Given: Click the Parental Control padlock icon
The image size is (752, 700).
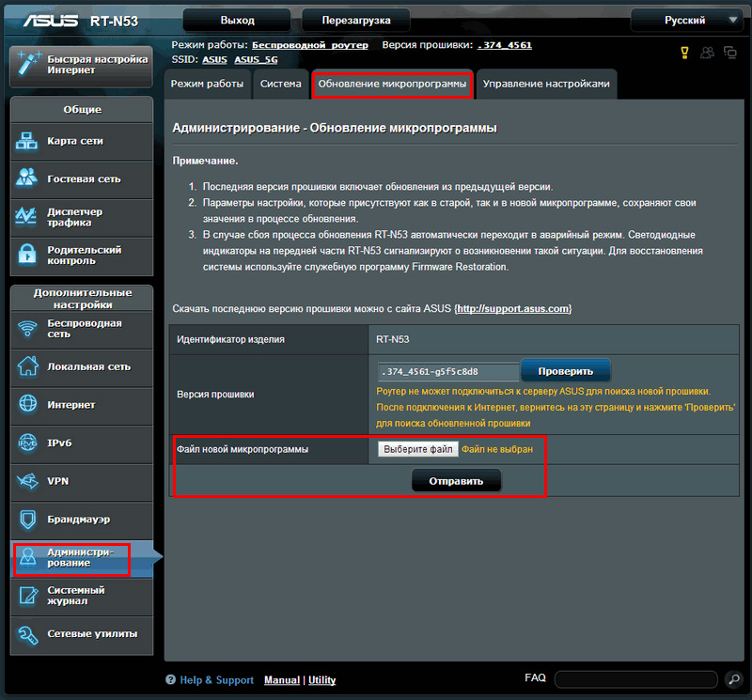Looking at the screenshot, I should pos(27,254).
